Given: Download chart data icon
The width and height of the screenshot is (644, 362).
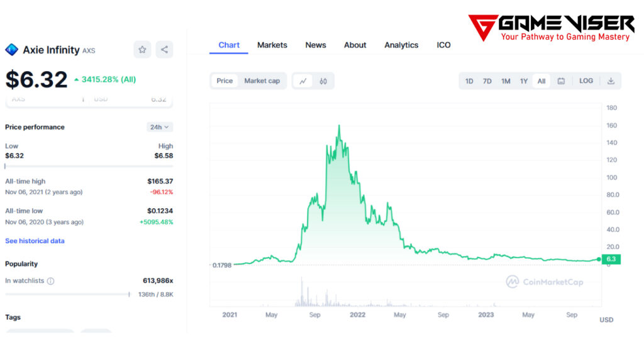Looking at the screenshot, I should (611, 81).
